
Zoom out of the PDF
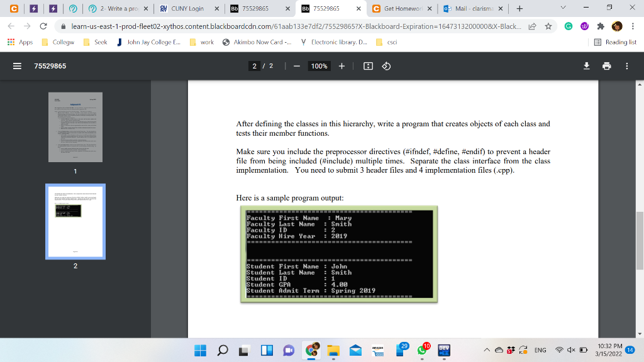[294, 65]
